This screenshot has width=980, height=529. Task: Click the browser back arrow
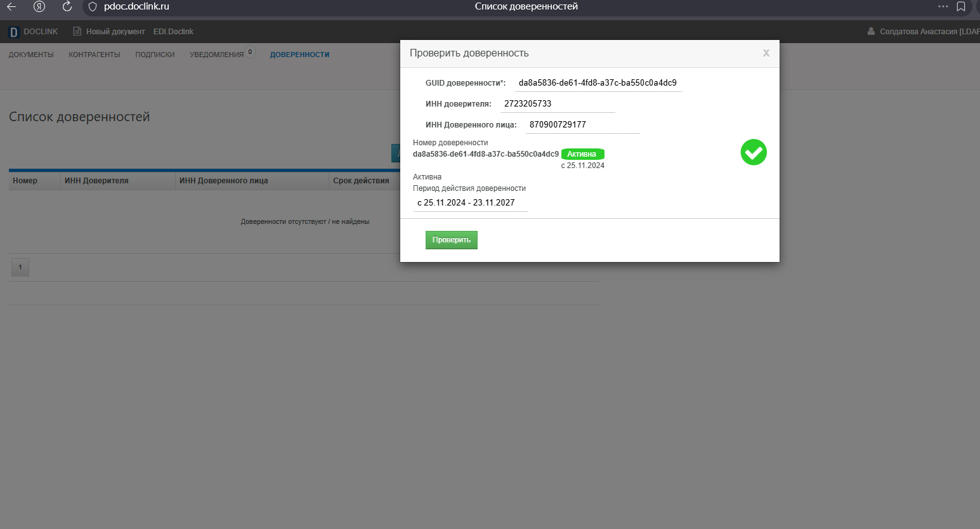point(11,7)
